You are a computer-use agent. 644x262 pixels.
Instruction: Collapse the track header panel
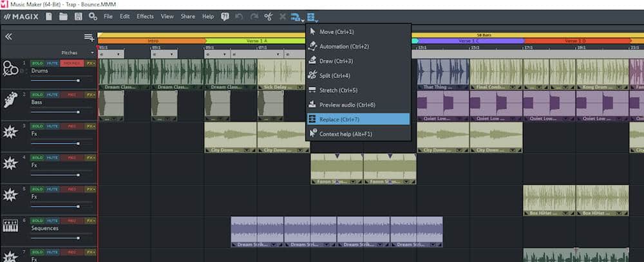(9, 37)
